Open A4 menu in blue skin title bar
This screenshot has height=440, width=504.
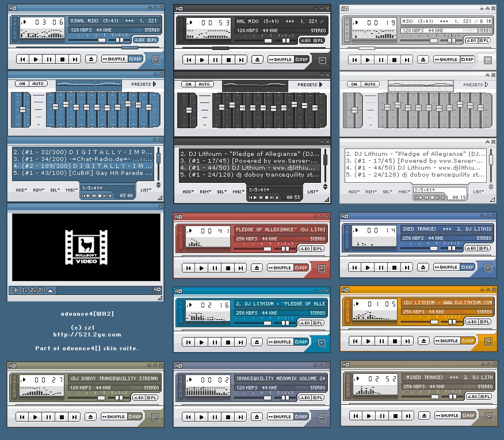(x=13, y=7)
